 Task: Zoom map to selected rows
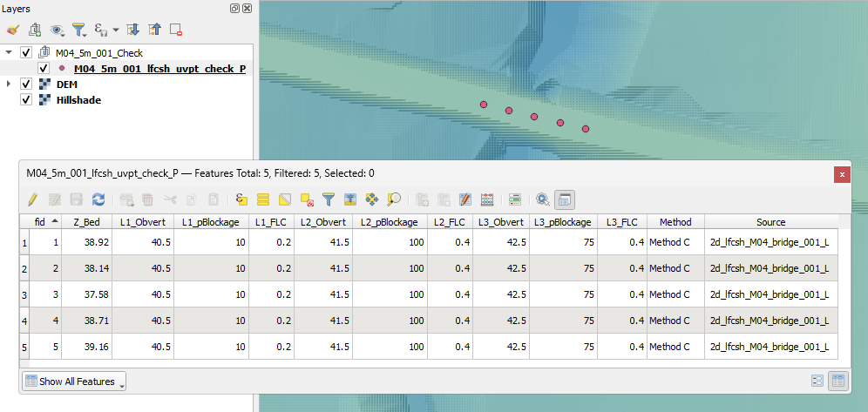point(394,199)
